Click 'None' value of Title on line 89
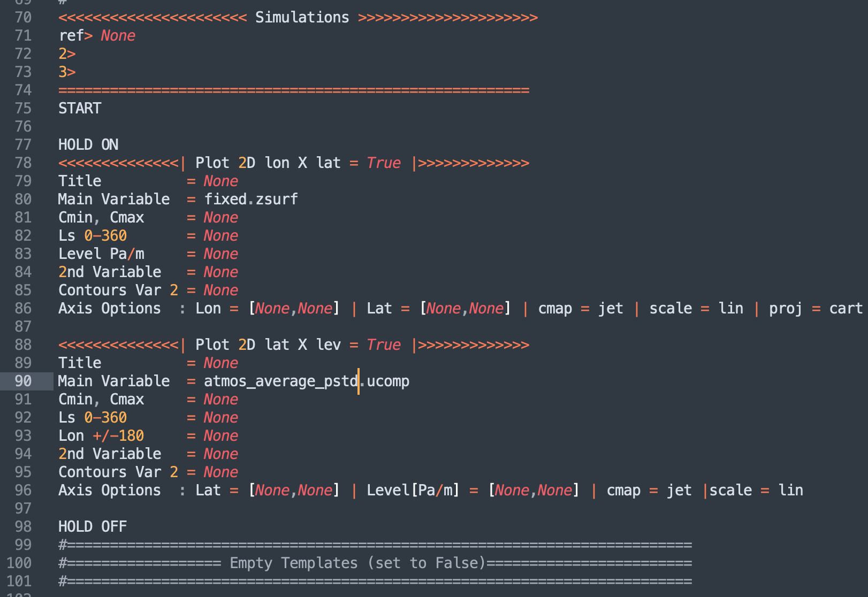This screenshot has height=597, width=868. 221,363
